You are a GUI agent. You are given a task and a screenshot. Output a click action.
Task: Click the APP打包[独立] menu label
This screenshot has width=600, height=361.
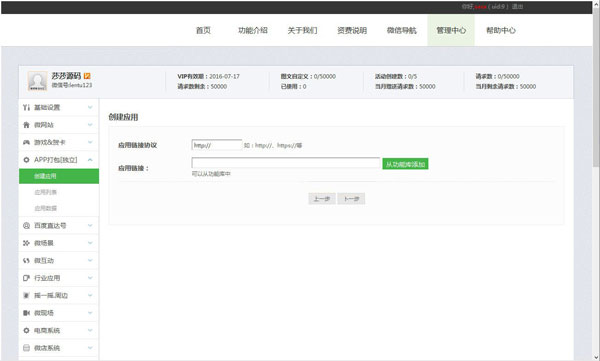click(55, 160)
